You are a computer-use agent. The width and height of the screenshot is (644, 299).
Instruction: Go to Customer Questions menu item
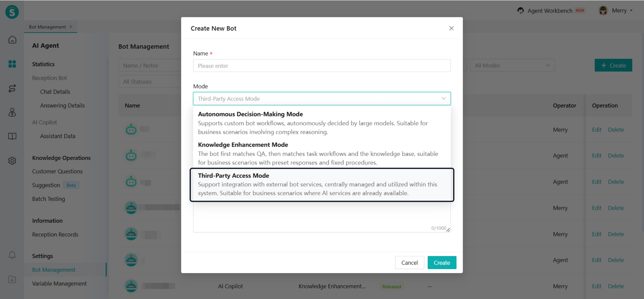[x=57, y=171]
